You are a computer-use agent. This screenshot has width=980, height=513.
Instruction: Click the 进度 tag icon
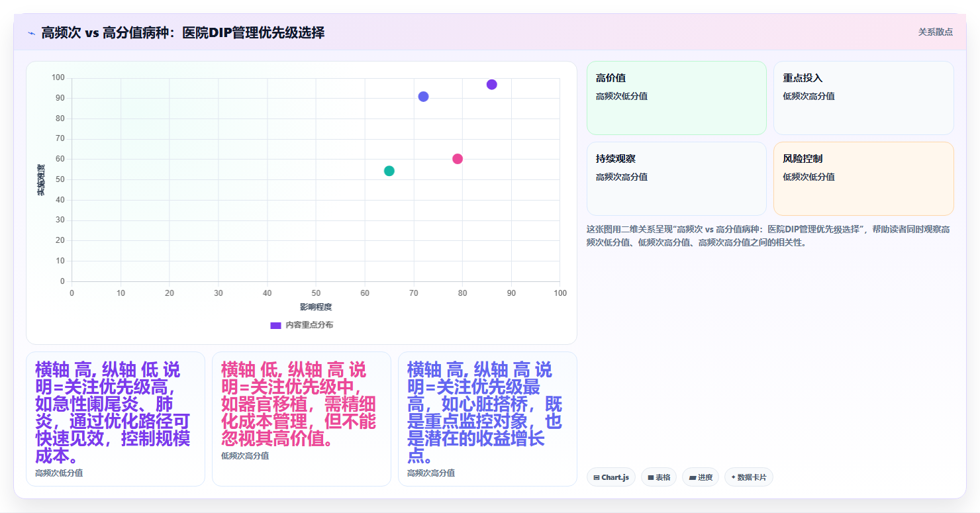[692, 477]
